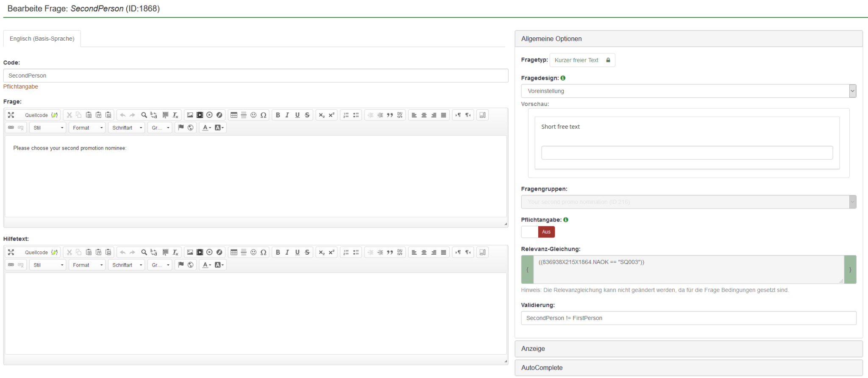The width and height of the screenshot is (868, 378).
Task: Switch the Frage editor to Quellcode
Action: tap(41, 115)
